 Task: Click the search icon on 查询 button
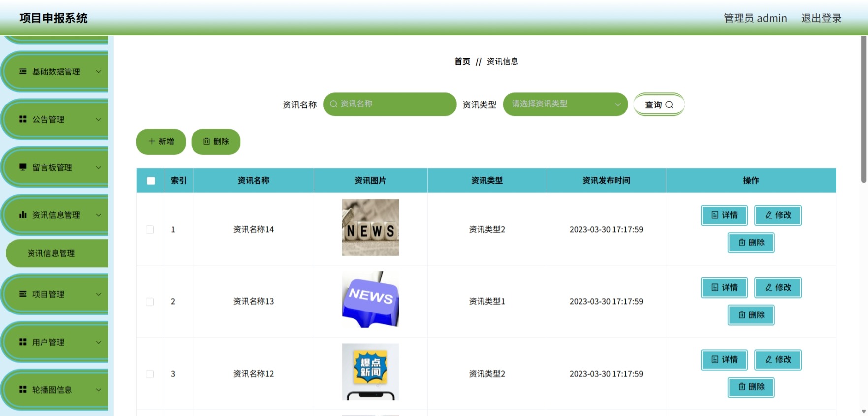click(669, 104)
